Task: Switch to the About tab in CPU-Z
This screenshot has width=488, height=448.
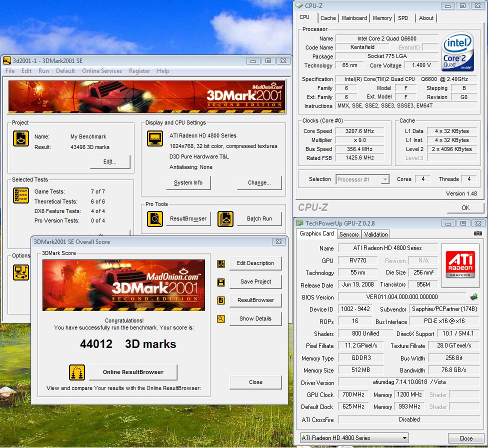Action: (x=426, y=18)
